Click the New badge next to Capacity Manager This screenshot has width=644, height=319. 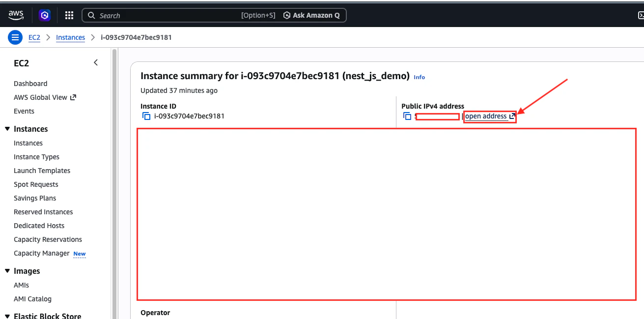[x=79, y=254]
